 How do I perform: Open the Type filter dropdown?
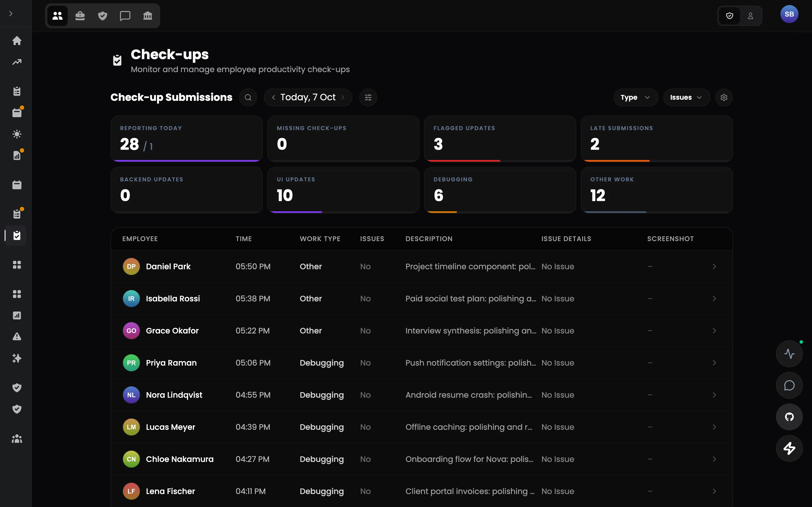pyautogui.click(x=636, y=97)
